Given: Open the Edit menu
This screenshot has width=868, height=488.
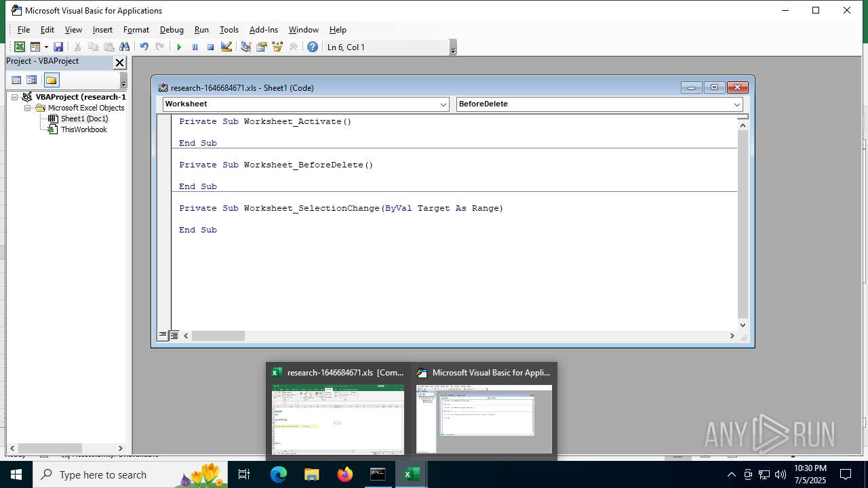Looking at the screenshot, I should [x=47, y=30].
